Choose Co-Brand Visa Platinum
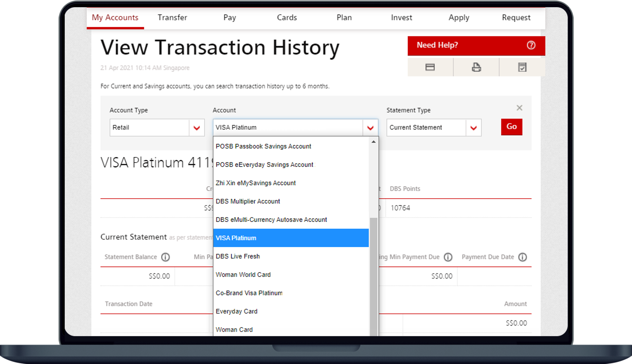The height and width of the screenshot is (364, 632). 291,293
